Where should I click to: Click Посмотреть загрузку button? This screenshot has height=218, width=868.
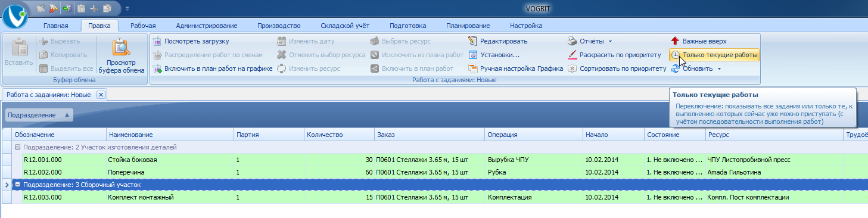click(191, 41)
